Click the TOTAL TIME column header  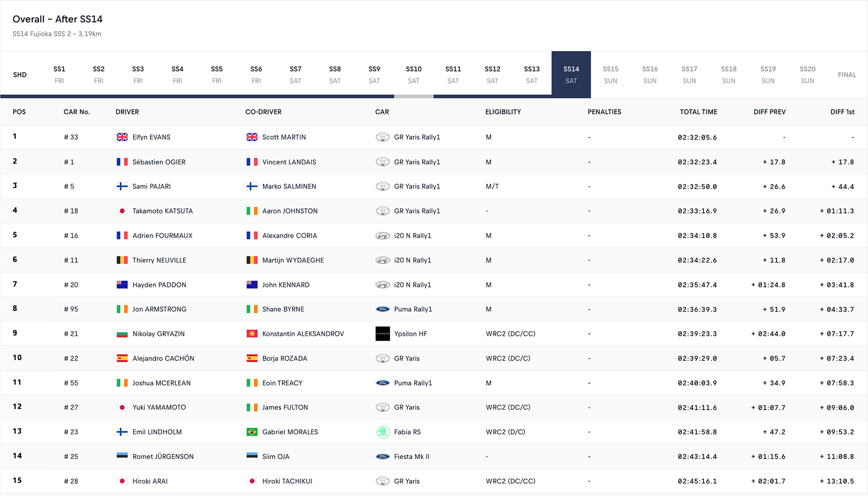click(698, 112)
